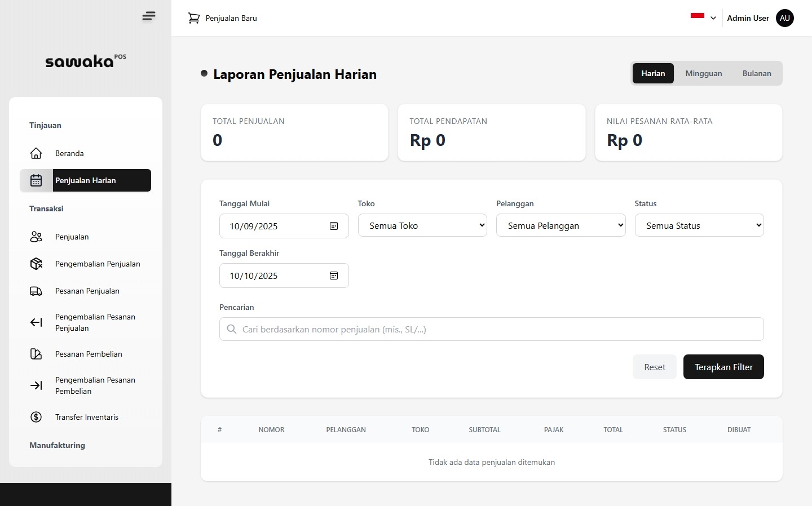
Task: Switch report view to Mingguan
Action: point(703,73)
